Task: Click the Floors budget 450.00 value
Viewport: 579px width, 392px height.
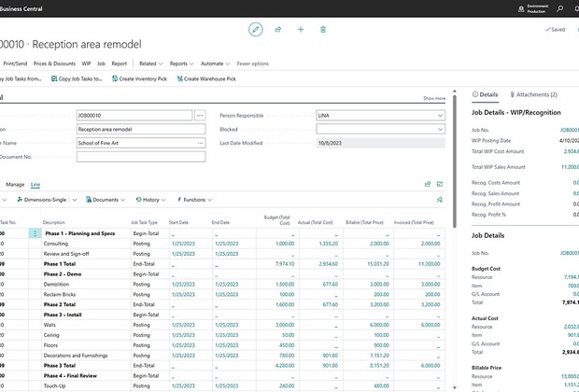Action: click(287, 345)
